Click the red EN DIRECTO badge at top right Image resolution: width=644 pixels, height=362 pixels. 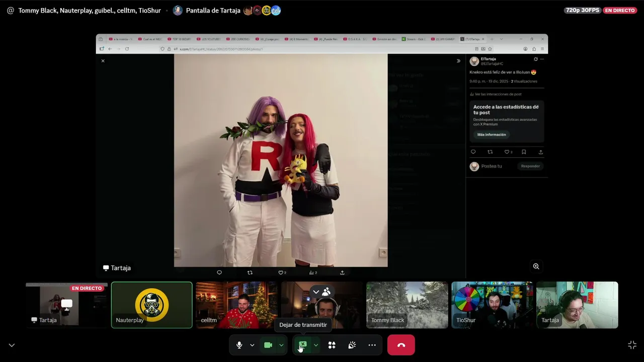pyautogui.click(x=620, y=10)
